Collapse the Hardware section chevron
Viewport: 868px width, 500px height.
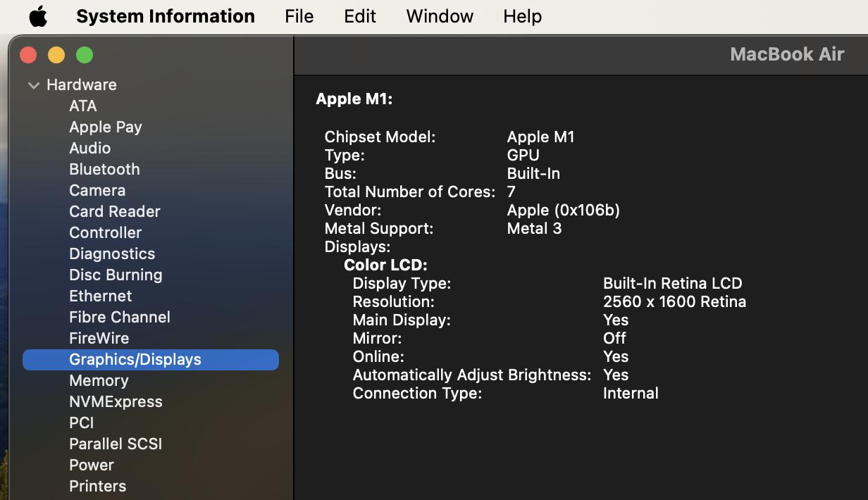(x=33, y=85)
